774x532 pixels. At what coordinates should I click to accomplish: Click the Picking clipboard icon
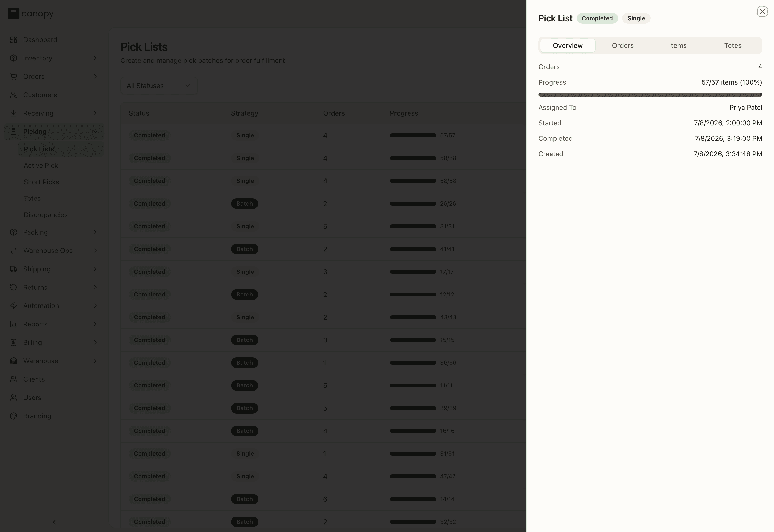click(13, 131)
